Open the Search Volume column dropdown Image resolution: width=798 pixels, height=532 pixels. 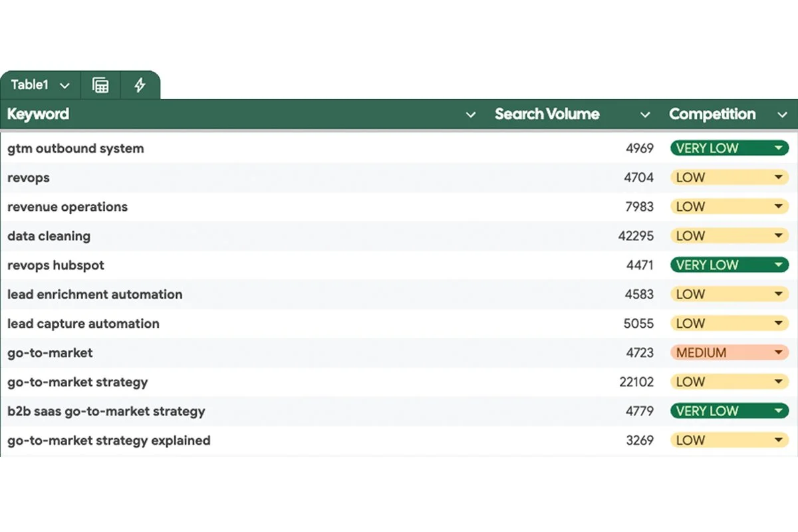tap(645, 114)
